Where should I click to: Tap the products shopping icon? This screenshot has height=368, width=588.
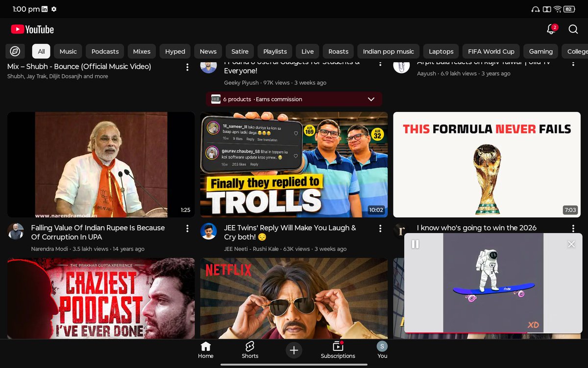pos(216,99)
